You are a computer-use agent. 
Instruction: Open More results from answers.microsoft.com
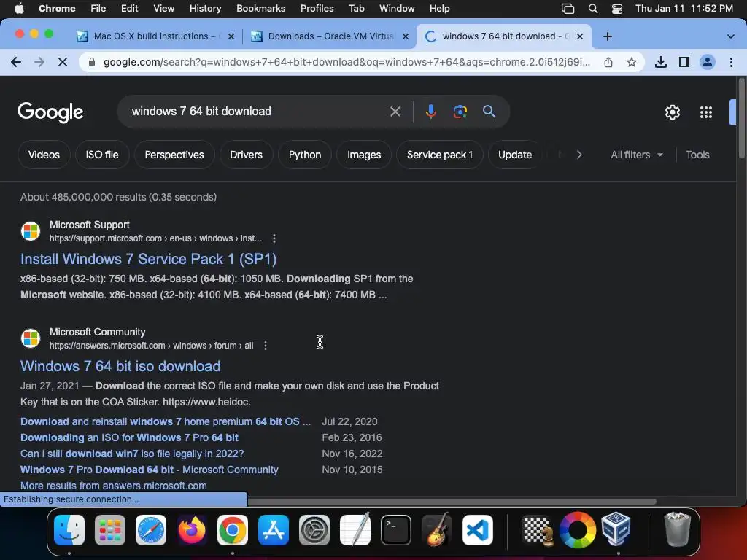coord(113,486)
